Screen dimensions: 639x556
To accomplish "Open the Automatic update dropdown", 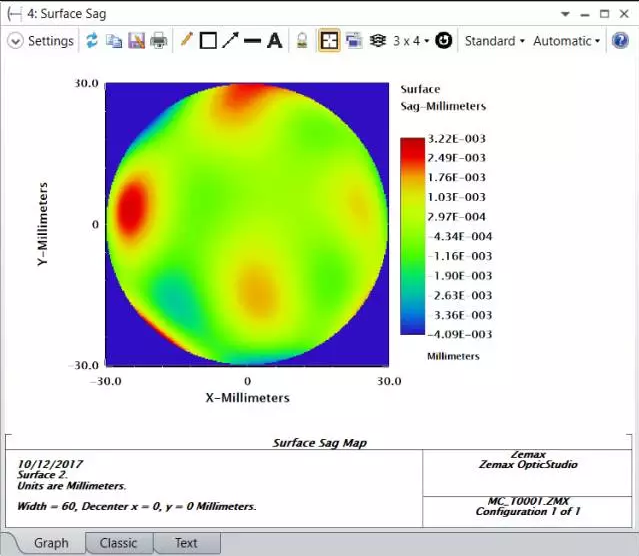I will pyautogui.click(x=566, y=41).
